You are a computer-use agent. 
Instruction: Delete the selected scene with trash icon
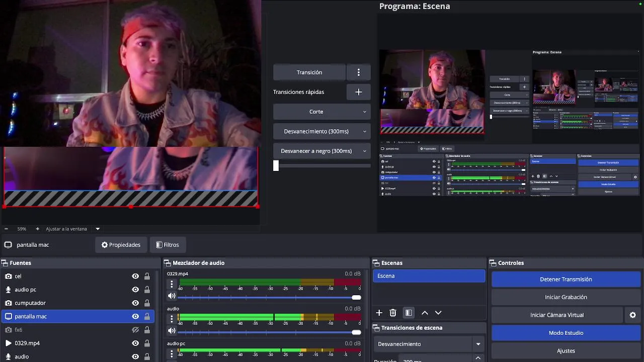tap(393, 313)
